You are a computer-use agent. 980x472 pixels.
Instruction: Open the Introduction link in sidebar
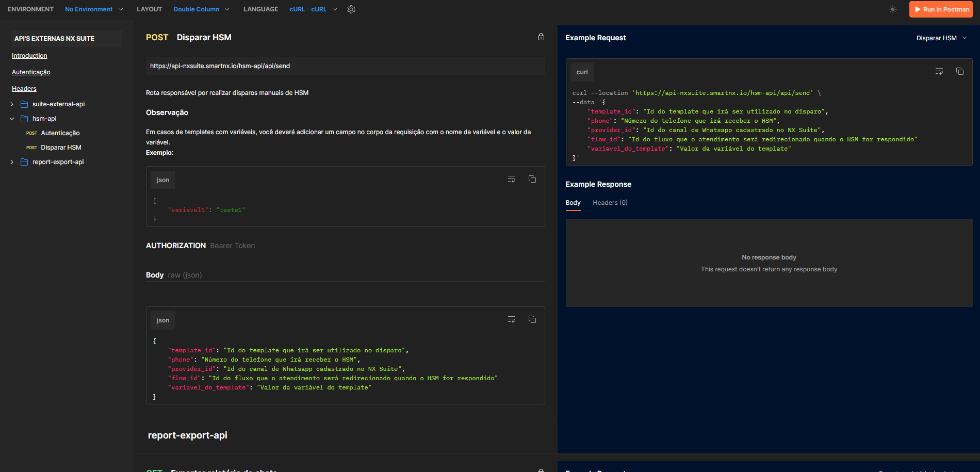pos(29,56)
